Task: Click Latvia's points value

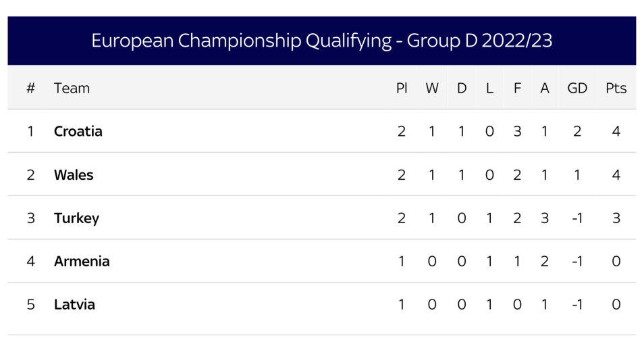Action: [x=616, y=304]
